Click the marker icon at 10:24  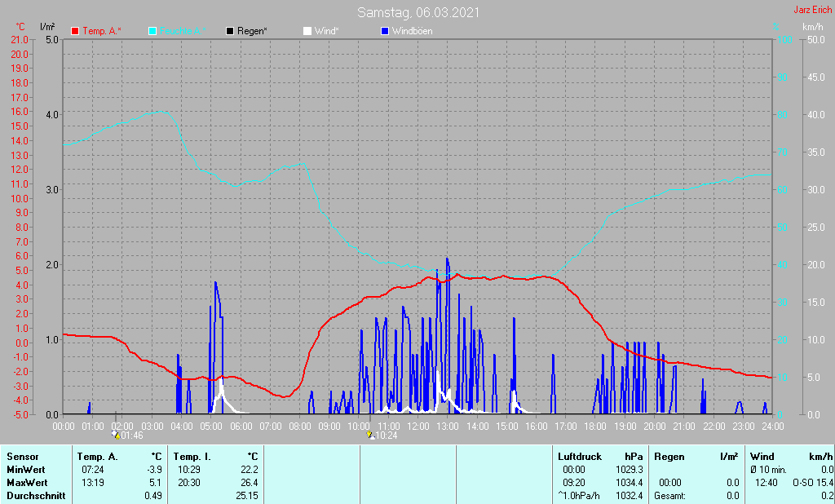(370, 435)
